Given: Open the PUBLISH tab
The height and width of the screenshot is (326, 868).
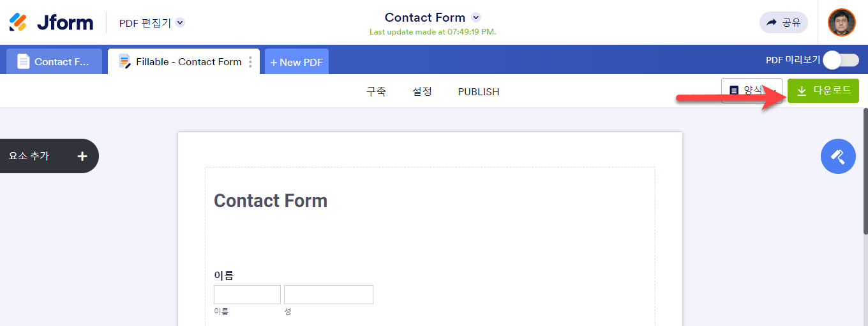Looking at the screenshot, I should [x=479, y=91].
